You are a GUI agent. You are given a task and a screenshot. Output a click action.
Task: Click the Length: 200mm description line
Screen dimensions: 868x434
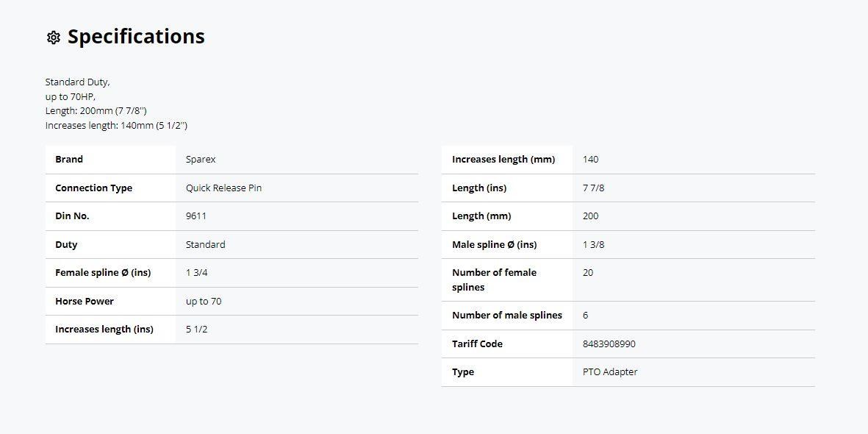click(96, 111)
